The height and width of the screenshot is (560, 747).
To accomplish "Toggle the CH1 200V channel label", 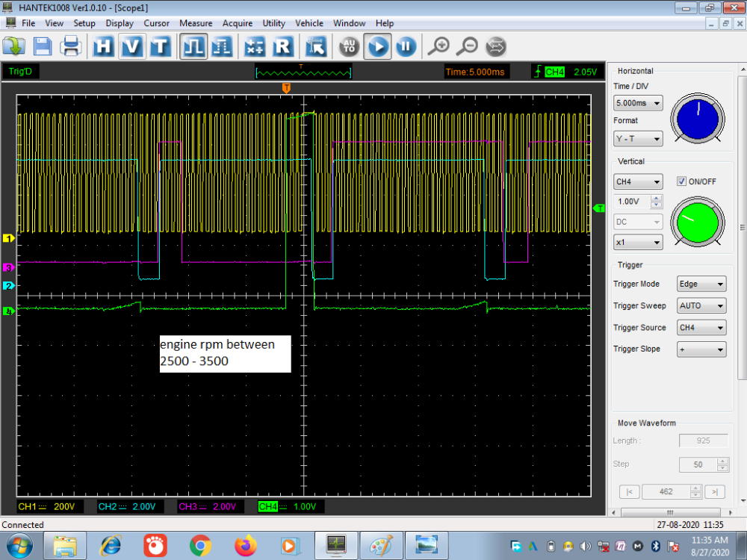I will 46,507.
